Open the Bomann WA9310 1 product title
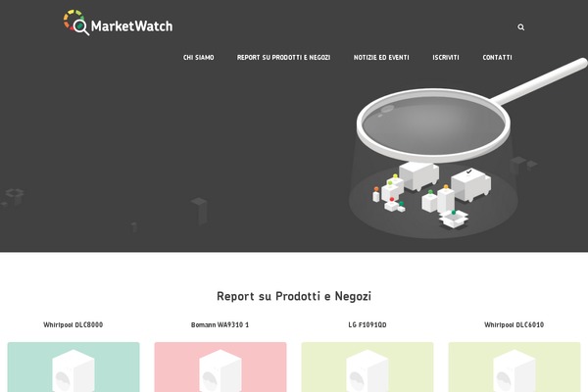Screen dimensions: 588x392 click(x=220, y=324)
